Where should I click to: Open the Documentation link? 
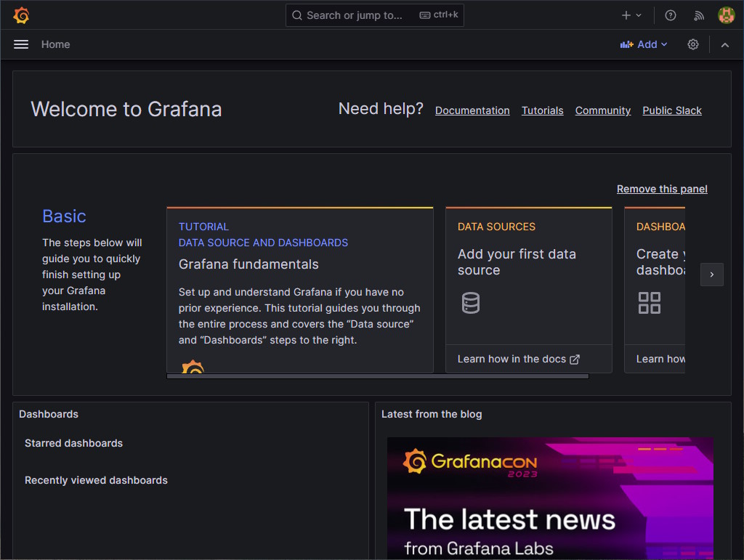472,110
